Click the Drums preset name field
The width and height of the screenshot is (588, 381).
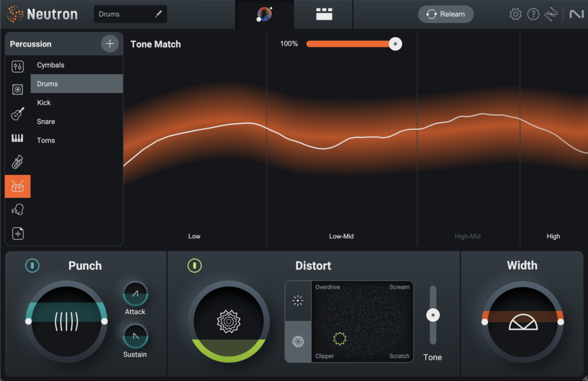point(130,14)
